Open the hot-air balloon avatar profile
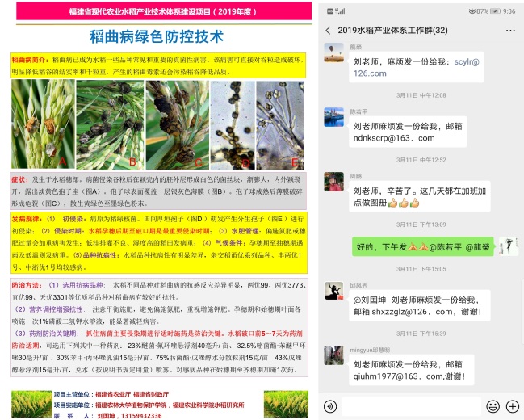 click(x=333, y=52)
